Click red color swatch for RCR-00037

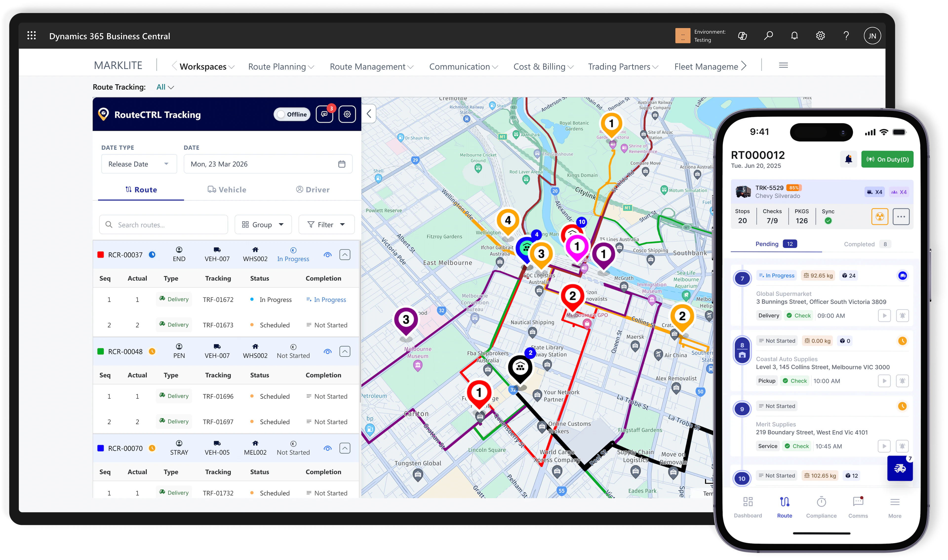pos(101,255)
